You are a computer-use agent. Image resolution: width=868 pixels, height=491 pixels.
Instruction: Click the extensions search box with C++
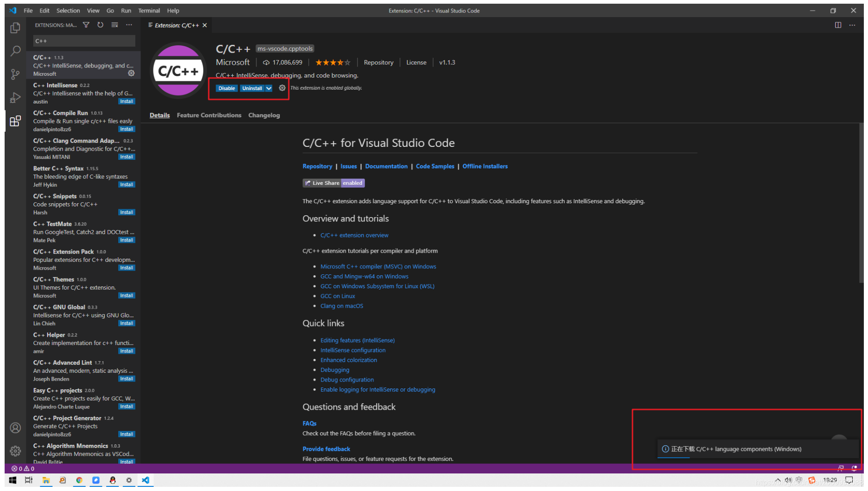(84, 41)
